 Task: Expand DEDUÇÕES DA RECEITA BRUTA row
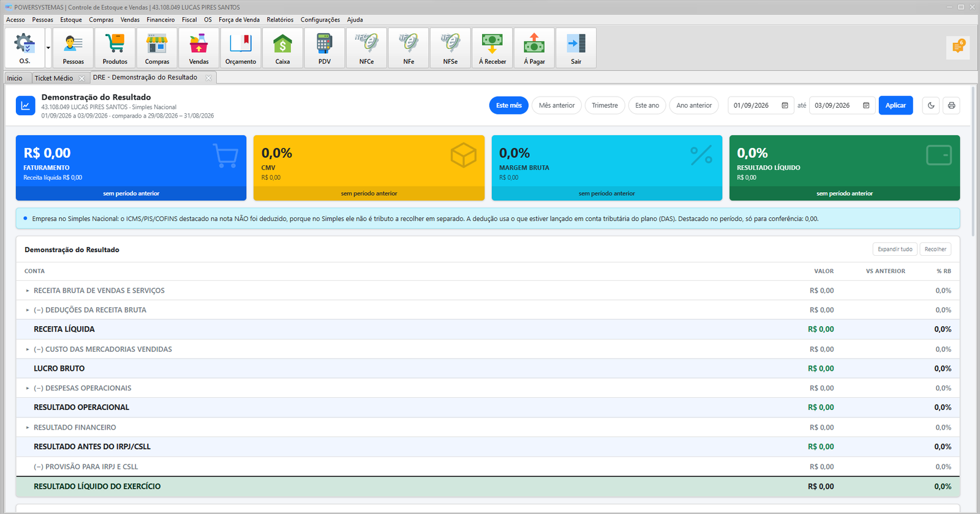click(28, 310)
